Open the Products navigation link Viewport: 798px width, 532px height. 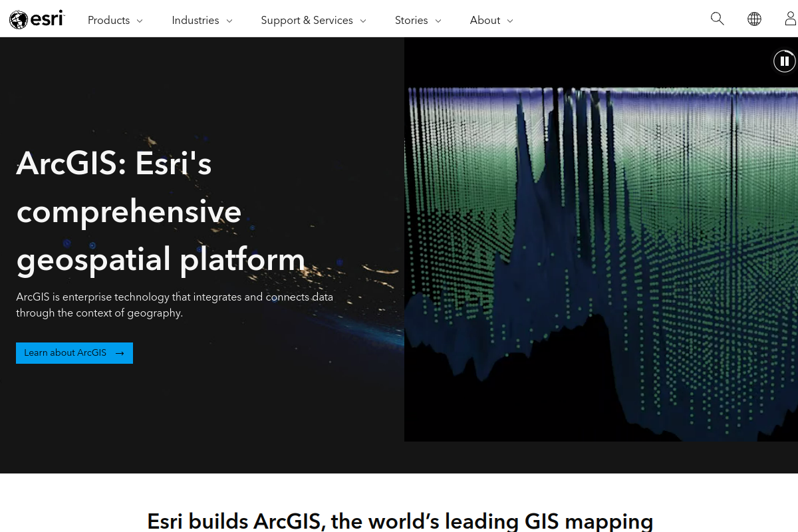(108, 21)
